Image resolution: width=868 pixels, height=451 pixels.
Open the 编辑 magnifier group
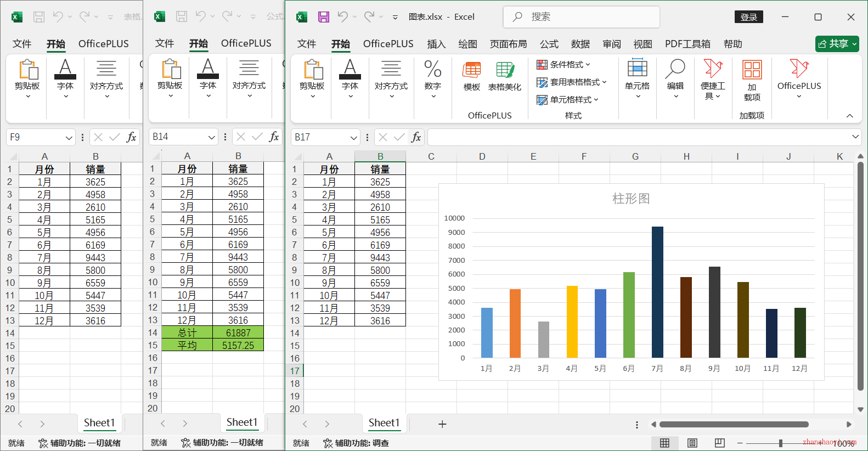[675, 80]
